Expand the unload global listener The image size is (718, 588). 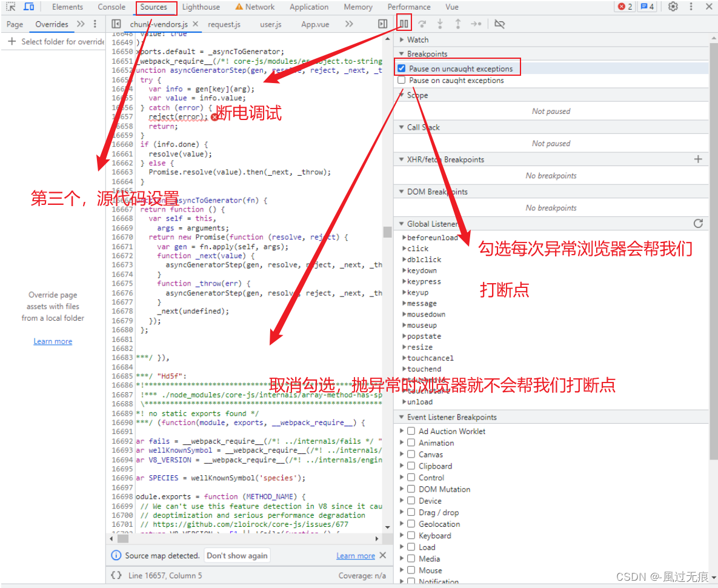tap(404, 402)
